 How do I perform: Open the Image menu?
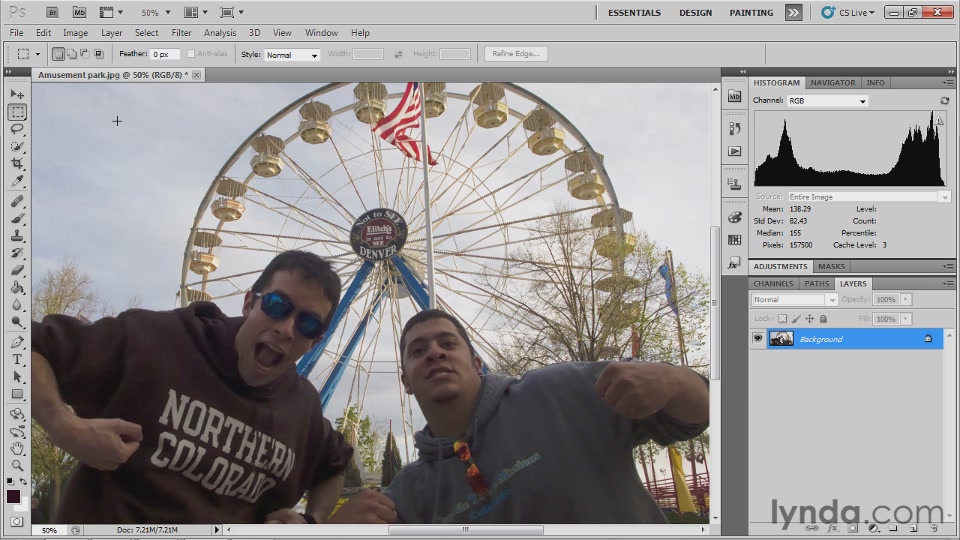click(75, 32)
